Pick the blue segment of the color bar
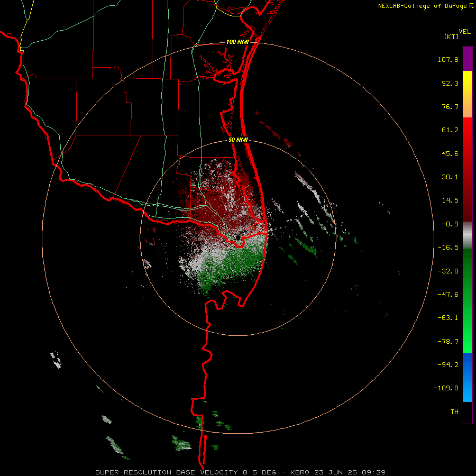The width and height of the screenshot is (476, 476). (x=467, y=377)
